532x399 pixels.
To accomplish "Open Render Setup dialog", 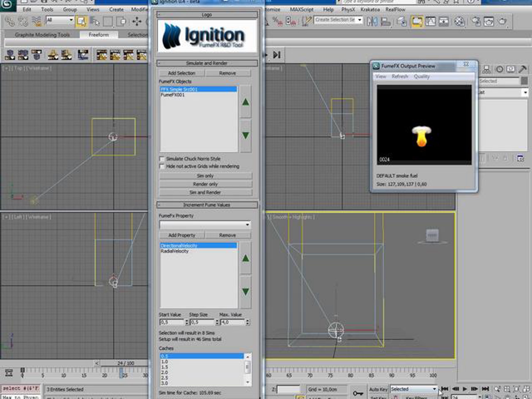I will [x=475, y=22].
